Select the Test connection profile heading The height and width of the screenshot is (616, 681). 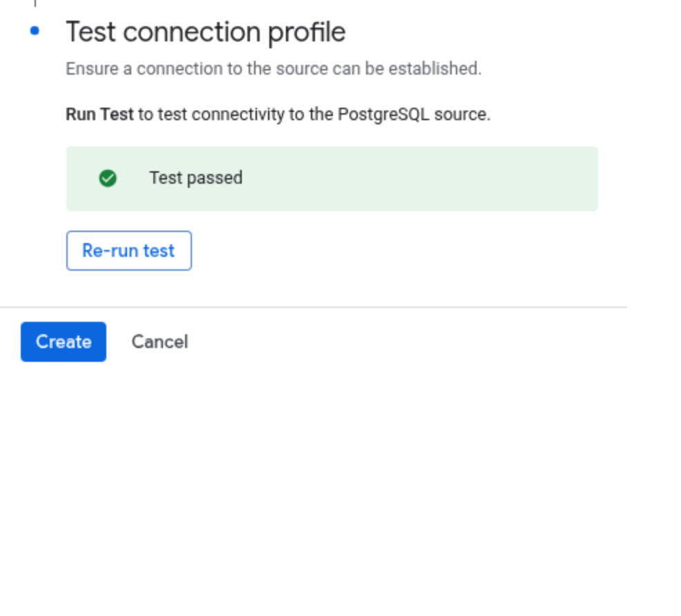tap(205, 32)
